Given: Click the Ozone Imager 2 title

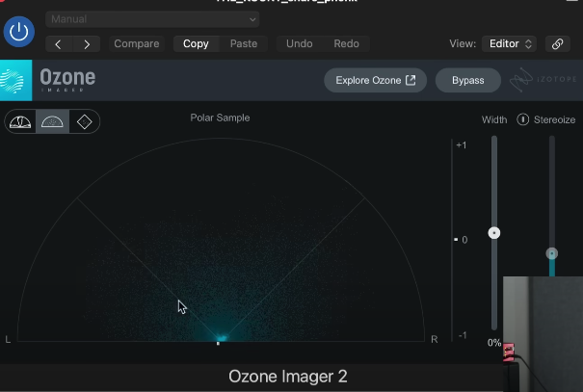Looking at the screenshot, I should coord(288,377).
